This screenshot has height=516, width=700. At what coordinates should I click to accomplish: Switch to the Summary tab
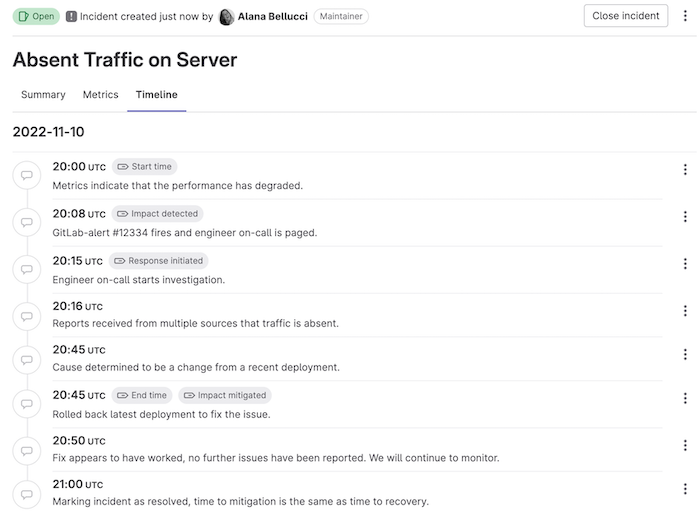tap(43, 95)
